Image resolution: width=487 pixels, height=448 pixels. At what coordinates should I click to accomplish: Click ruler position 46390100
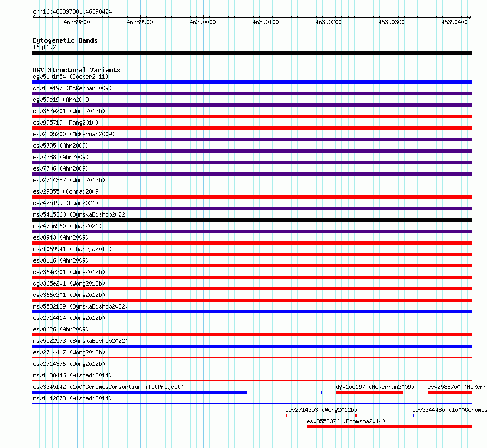[265, 22]
